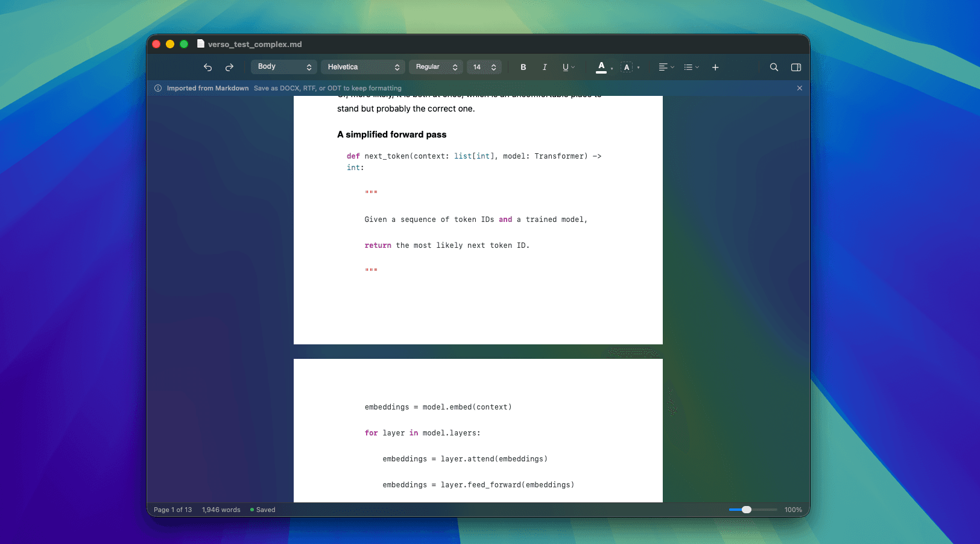Insert new content with the plus icon
Screen dimensions: 980x544
click(715, 67)
